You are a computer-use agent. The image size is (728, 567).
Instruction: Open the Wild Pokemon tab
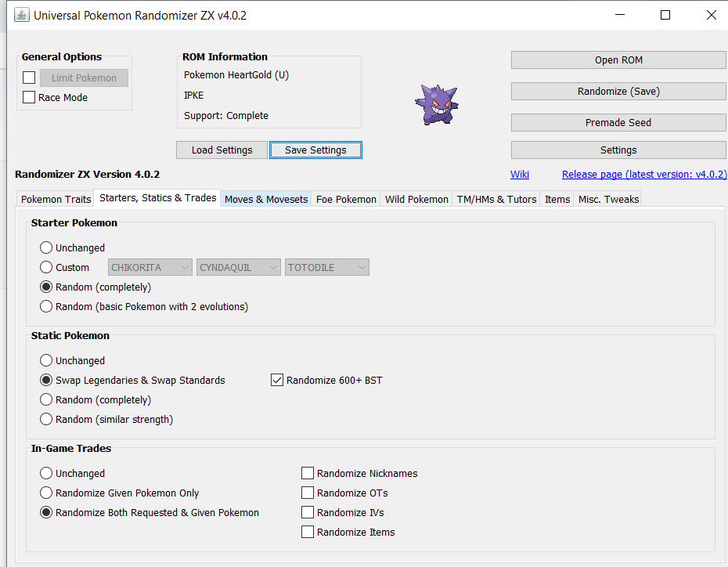pyautogui.click(x=416, y=199)
